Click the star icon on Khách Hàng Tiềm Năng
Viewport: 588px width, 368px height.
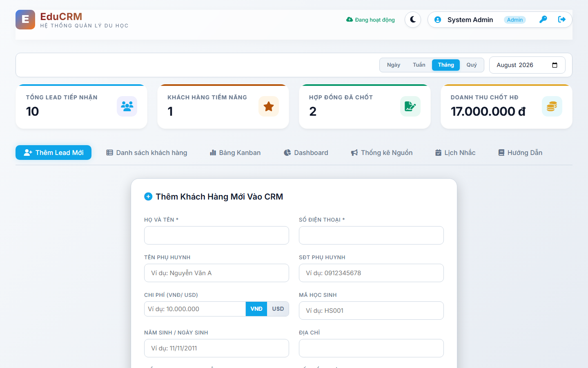(x=269, y=106)
